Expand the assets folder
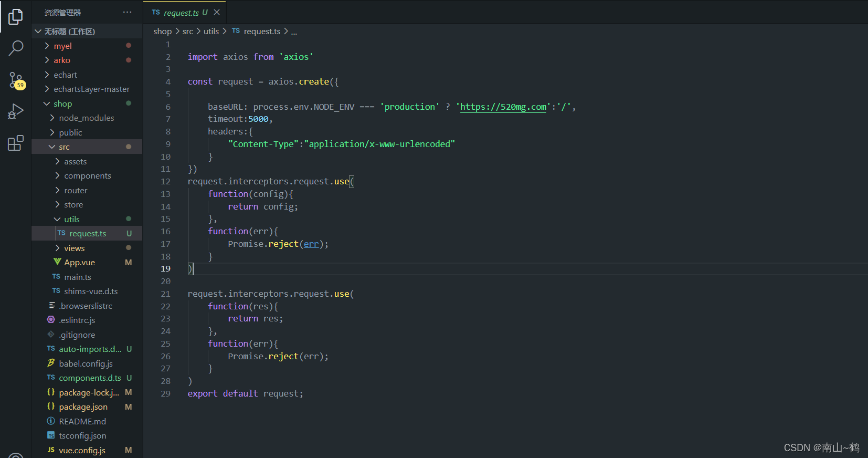The width and height of the screenshot is (868, 458). [57, 161]
